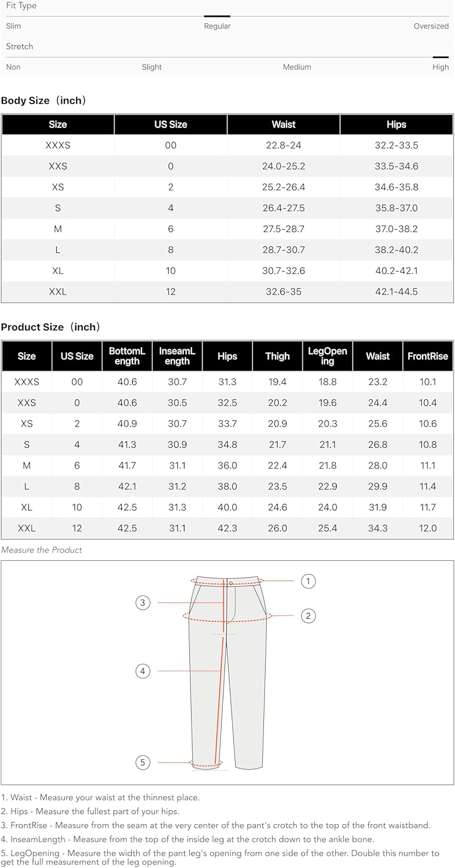Image resolution: width=455 pixels, height=868 pixels.
Task: Click the pants illustration in the diagram
Action: [227, 671]
